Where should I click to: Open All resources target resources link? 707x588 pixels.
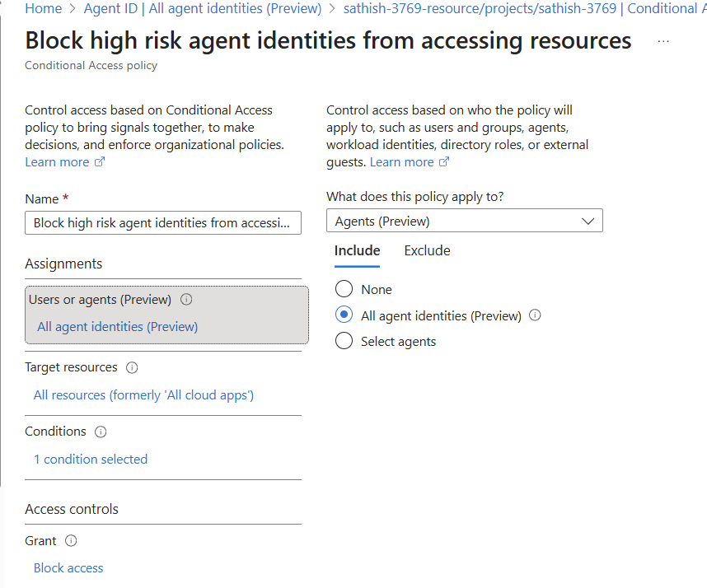pyautogui.click(x=143, y=395)
